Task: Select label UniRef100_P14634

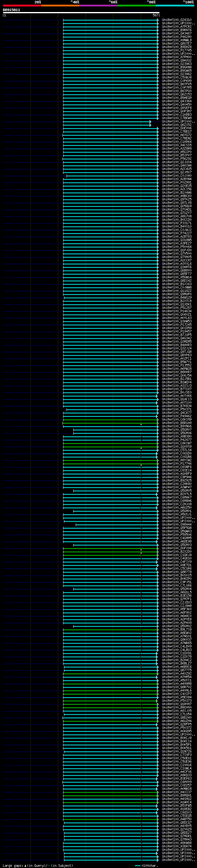Action: (177, 311)
